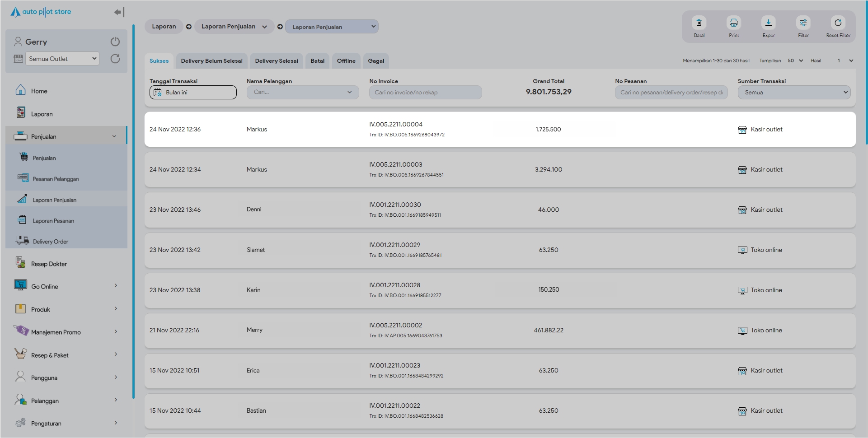Click the No Invoice search field
The height and width of the screenshot is (438, 868).
tap(425, 93)
